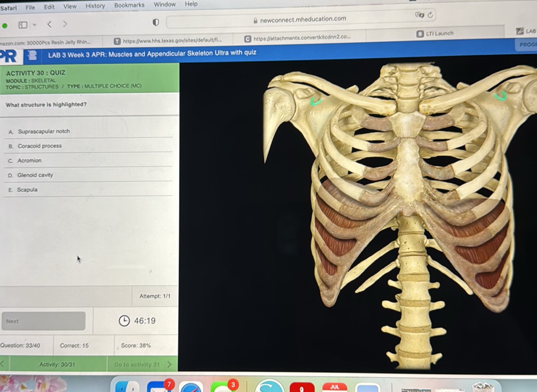Open the Bookmarks menu

tap(129, 5)
